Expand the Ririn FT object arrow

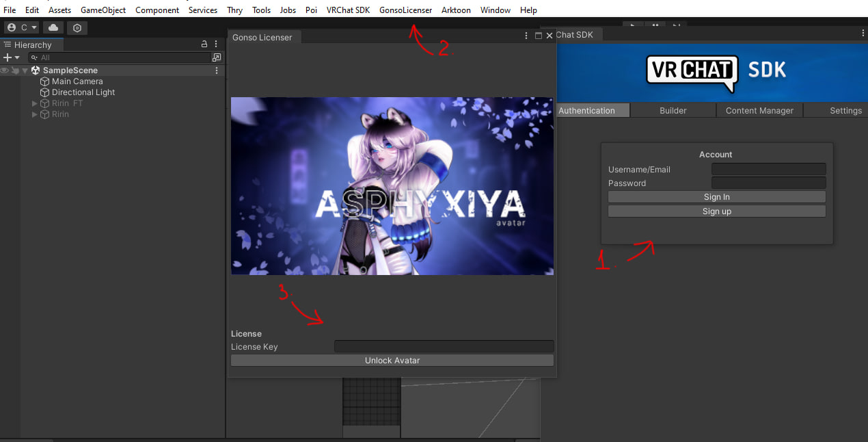tap(35, 103)
